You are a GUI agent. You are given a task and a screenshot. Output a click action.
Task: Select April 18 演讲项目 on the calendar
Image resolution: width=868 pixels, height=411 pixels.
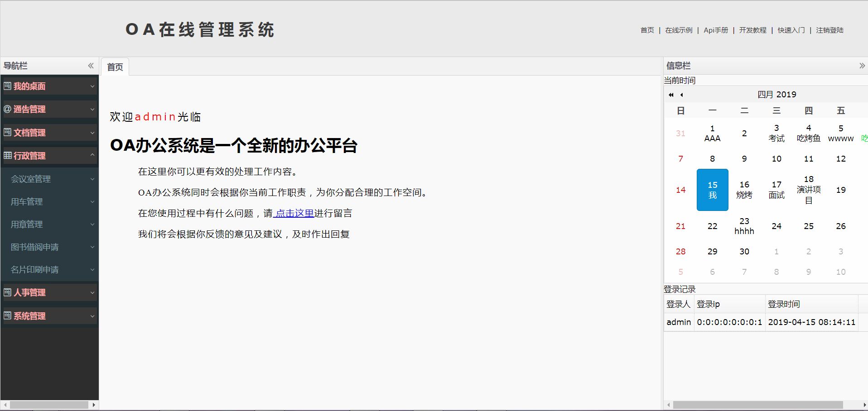pos(809,190)
